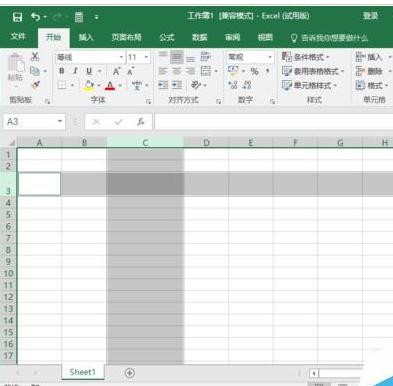Viewport: 393px width, 386px height.
Task: Click the Merge and Center icon
Action: [x=206, y=71]
